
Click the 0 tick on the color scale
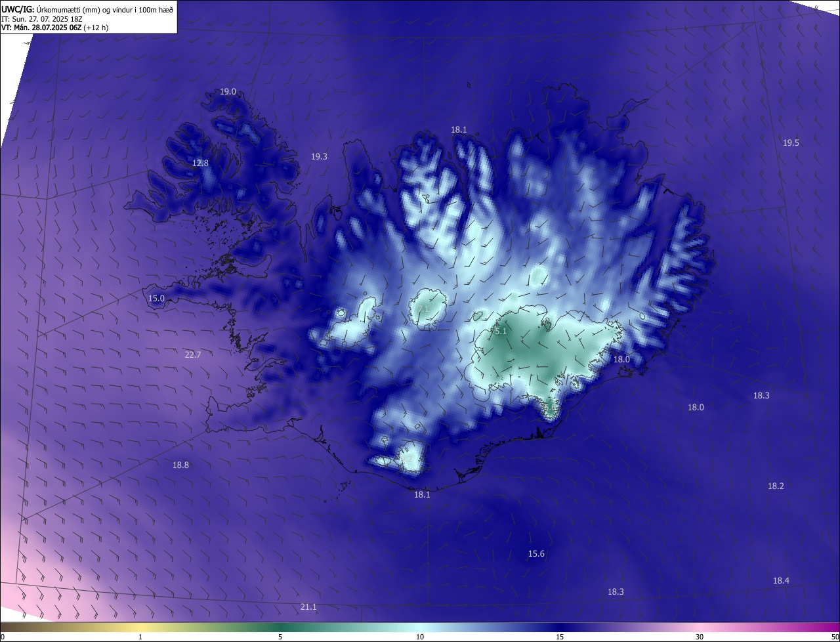coord(3,637)
